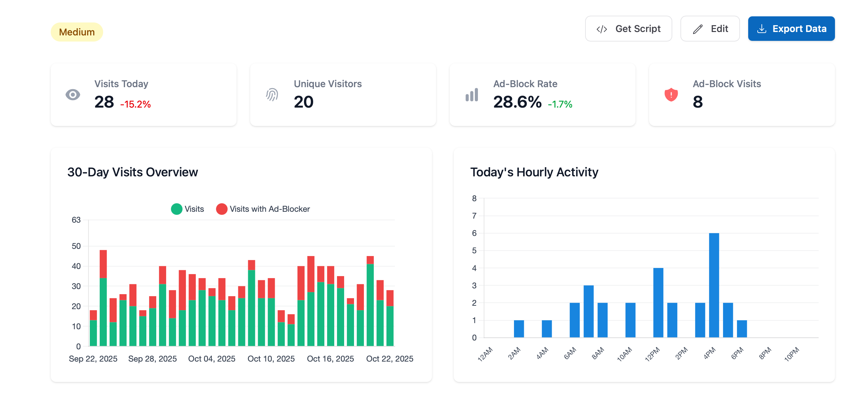Click the 30-Day Visits Overview title
Screen dimensions: 868x398
[x=132, y=172]
